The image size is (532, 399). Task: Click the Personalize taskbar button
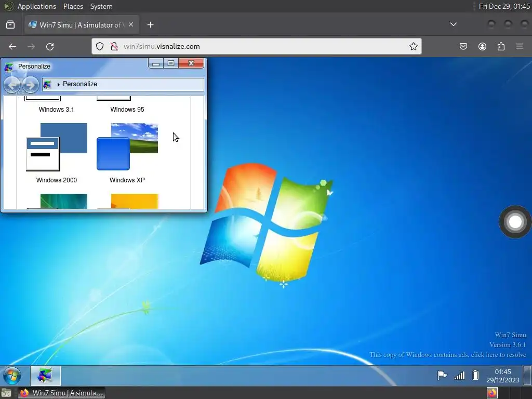[x=46, y=376]
